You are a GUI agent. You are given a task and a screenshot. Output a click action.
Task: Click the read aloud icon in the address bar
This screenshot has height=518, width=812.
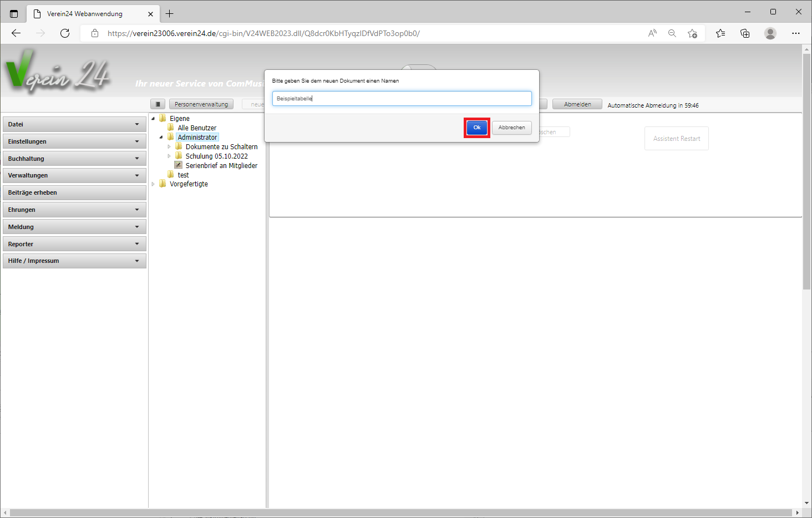652,33
